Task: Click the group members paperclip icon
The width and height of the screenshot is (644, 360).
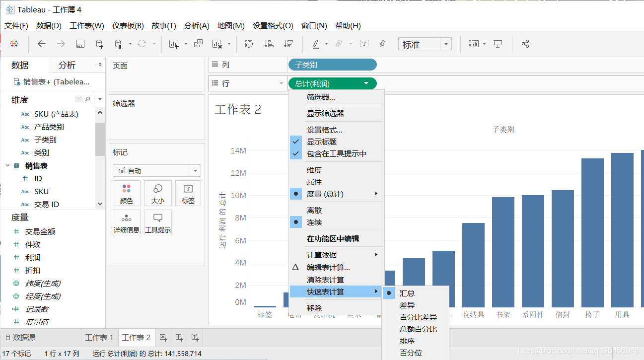Action: point(339,44)
